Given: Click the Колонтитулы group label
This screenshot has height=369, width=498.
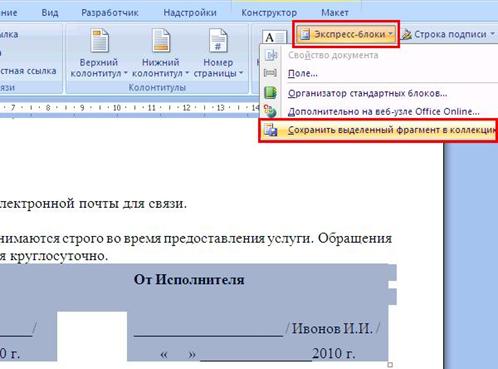Looking at the screenshot, I should pyautogui.click(x=157, y=87).
